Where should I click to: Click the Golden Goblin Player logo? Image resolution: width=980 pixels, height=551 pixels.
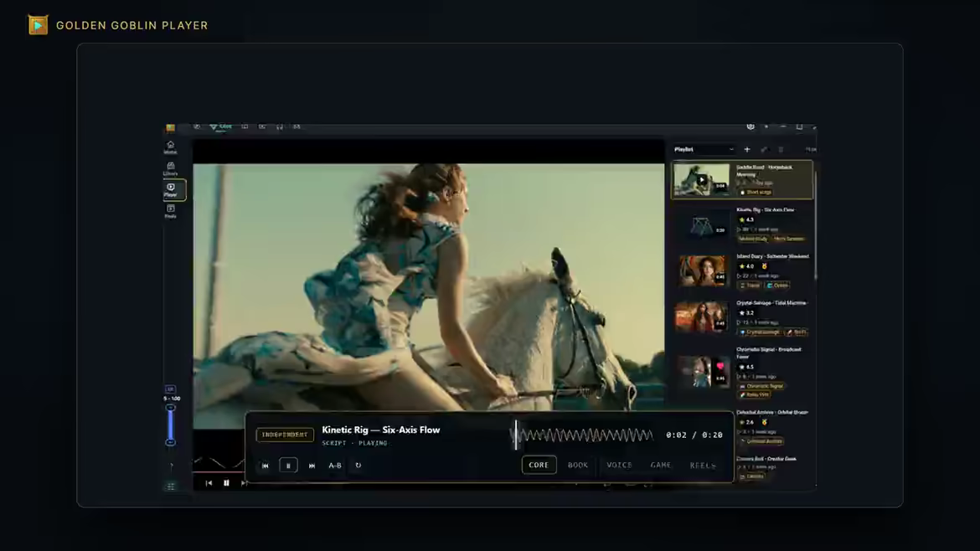[x=38, y=25]
